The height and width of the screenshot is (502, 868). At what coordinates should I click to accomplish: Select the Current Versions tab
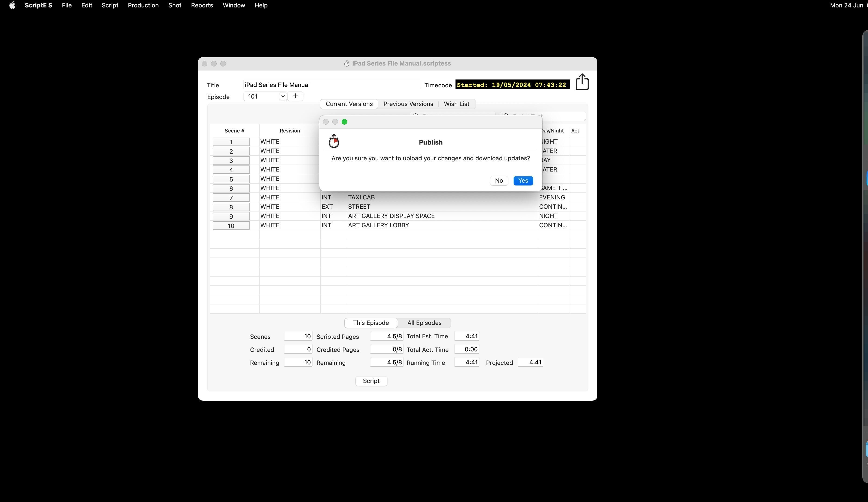(x=349, y=104)
